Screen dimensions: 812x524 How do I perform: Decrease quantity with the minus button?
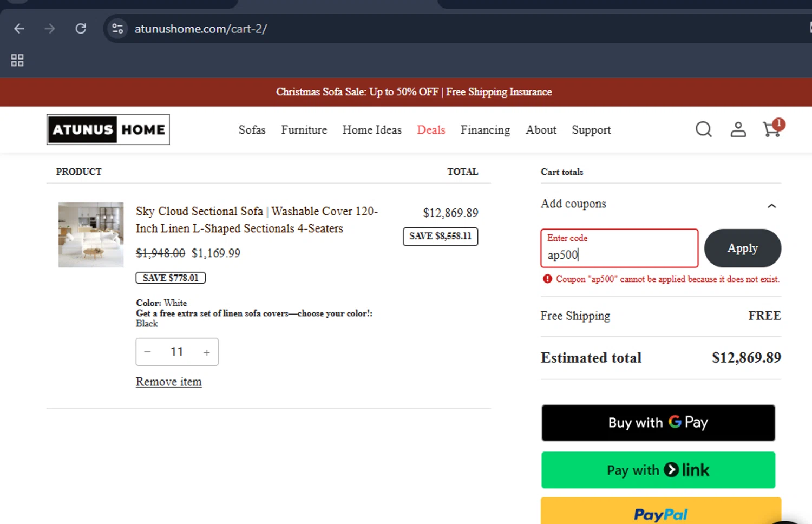(x=147, y=352)
